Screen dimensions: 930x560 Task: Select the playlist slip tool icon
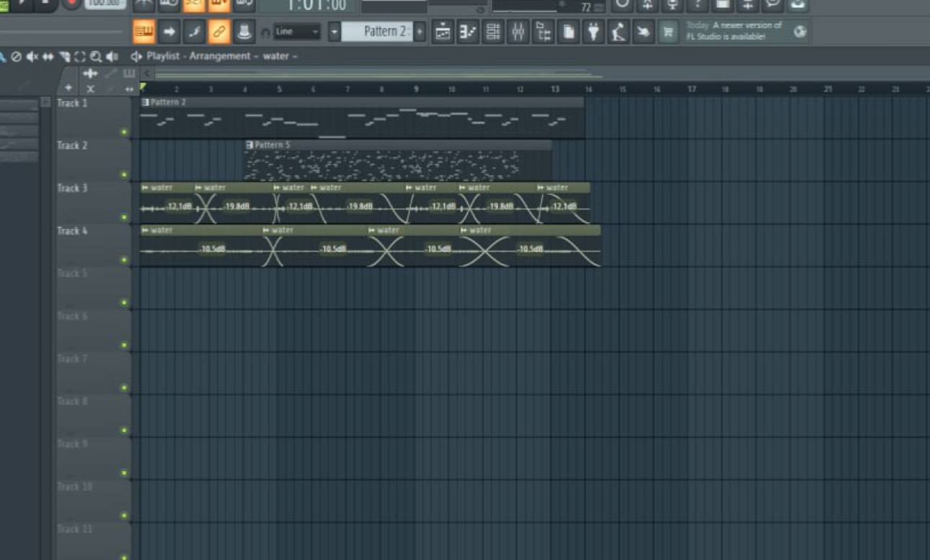click(x=48, y=56)
